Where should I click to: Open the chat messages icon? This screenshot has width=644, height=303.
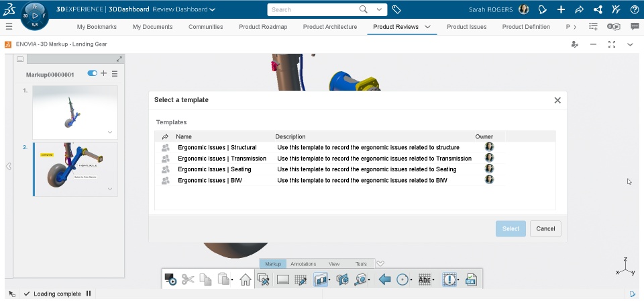pyautogui.click(x=635, y=27)
